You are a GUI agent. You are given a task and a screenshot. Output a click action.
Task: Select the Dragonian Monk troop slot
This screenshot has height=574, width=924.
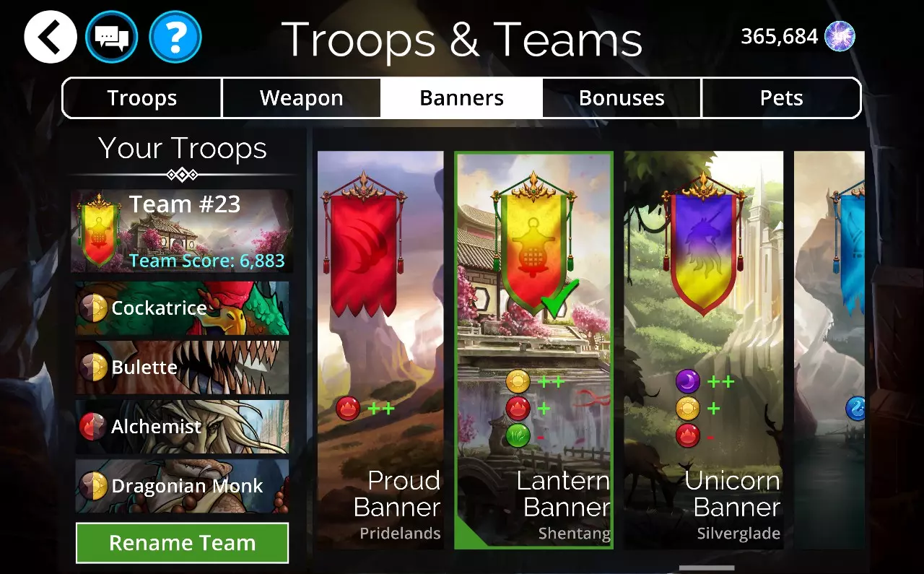coord(182,486)
